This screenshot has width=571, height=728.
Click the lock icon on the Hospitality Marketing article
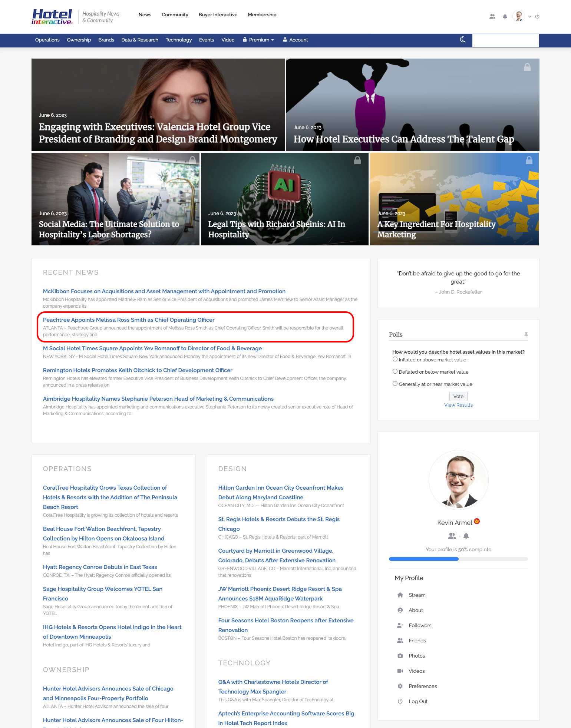point(529,160)
